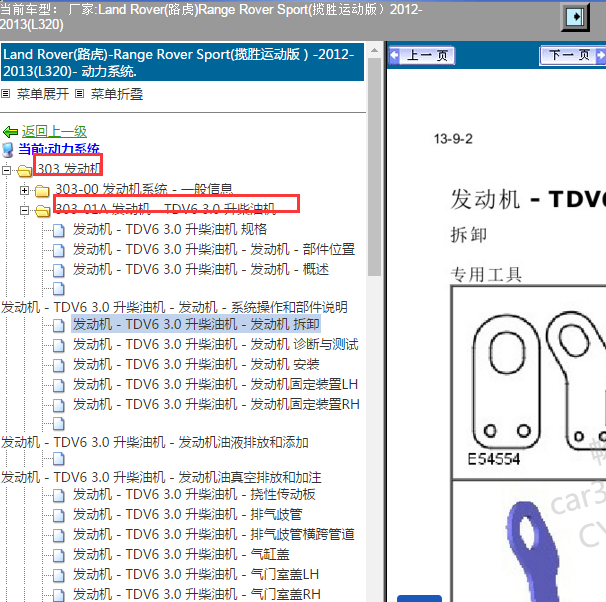The image size is (606, 602).
Task: Open 发动机 - 概述 document
Action: (x=201, y=270)
